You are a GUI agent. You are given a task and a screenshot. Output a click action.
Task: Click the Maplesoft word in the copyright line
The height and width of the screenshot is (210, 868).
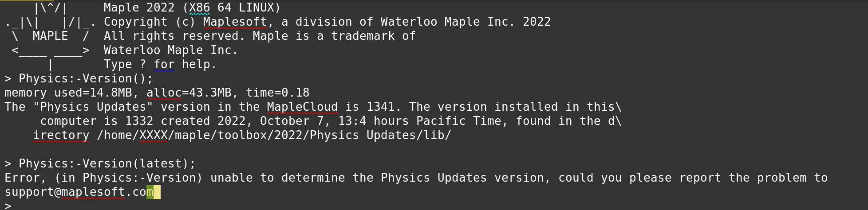tap(235, 22)
